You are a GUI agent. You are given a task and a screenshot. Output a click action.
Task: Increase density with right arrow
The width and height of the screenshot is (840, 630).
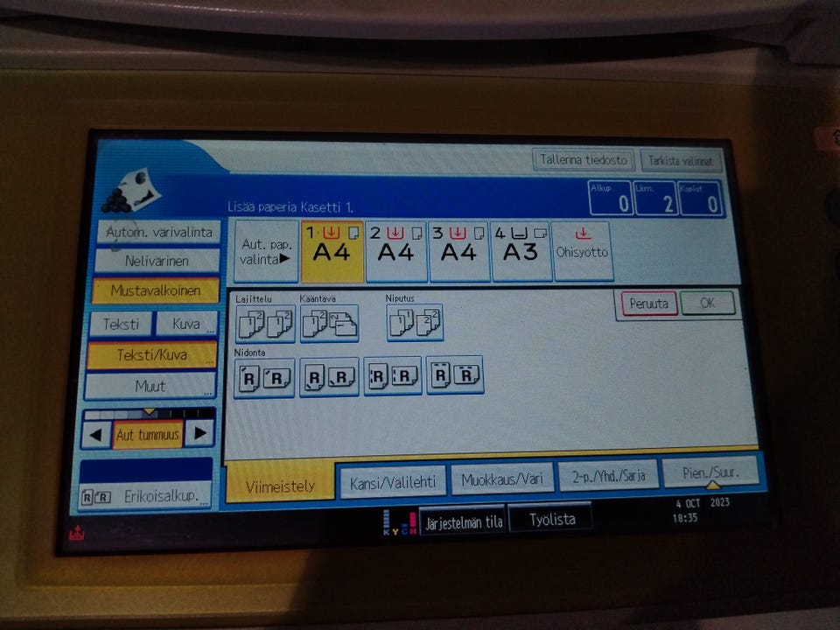[199, 433]
